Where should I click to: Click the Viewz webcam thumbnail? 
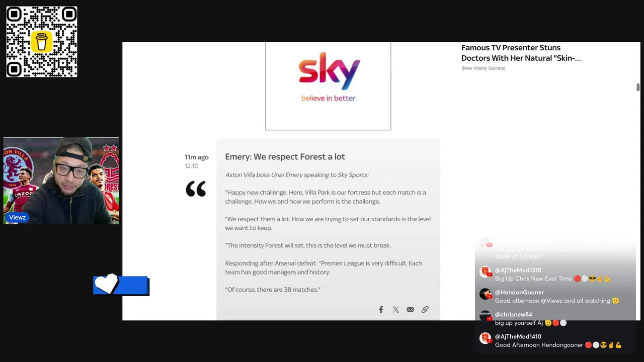coord(61,181)
